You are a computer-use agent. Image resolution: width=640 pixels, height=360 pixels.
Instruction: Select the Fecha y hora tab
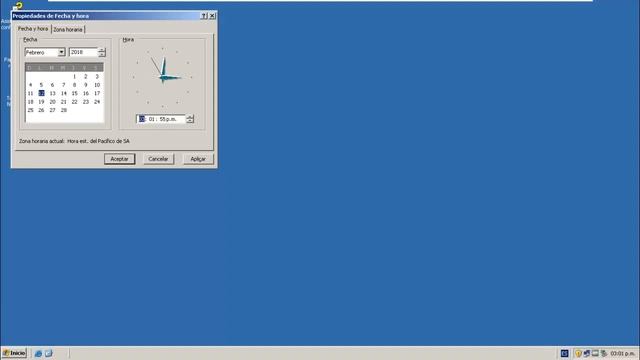pos(33,29)
